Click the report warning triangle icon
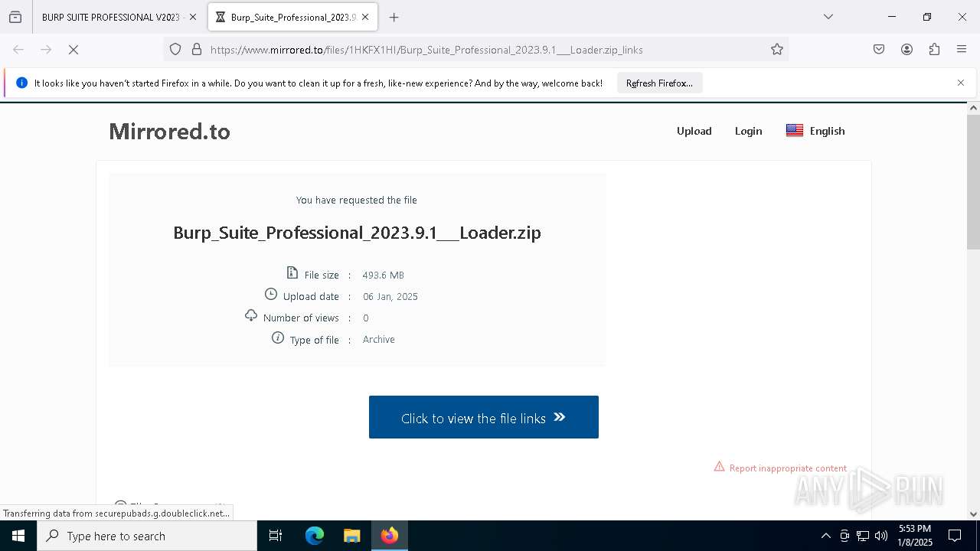Screen dimensions: 980x551 [x=719, y=466]
